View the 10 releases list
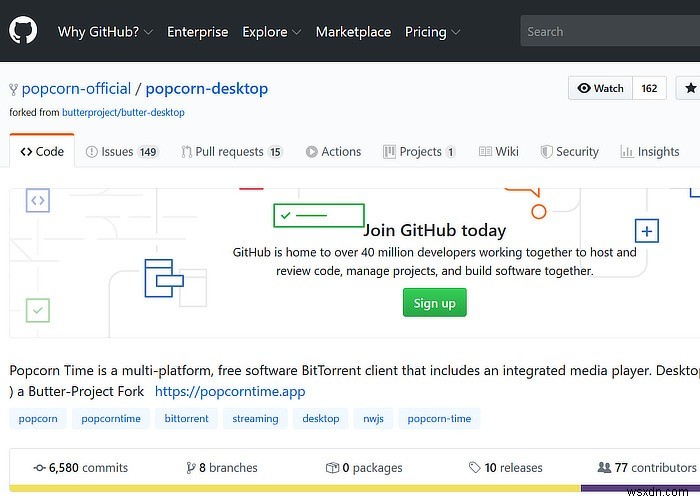700x502 pixels. [505, 468]
